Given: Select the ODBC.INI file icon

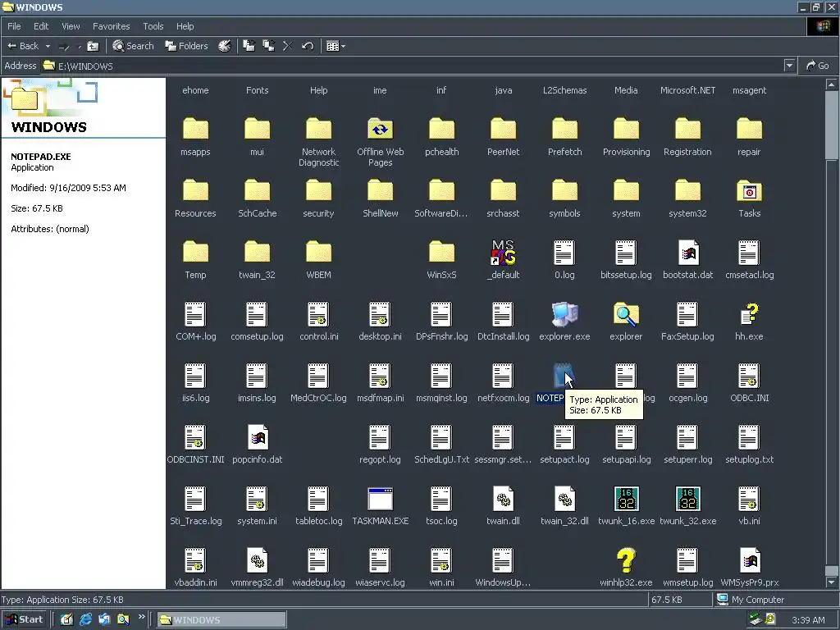Looking at the screenshot, I should [749, 376].
